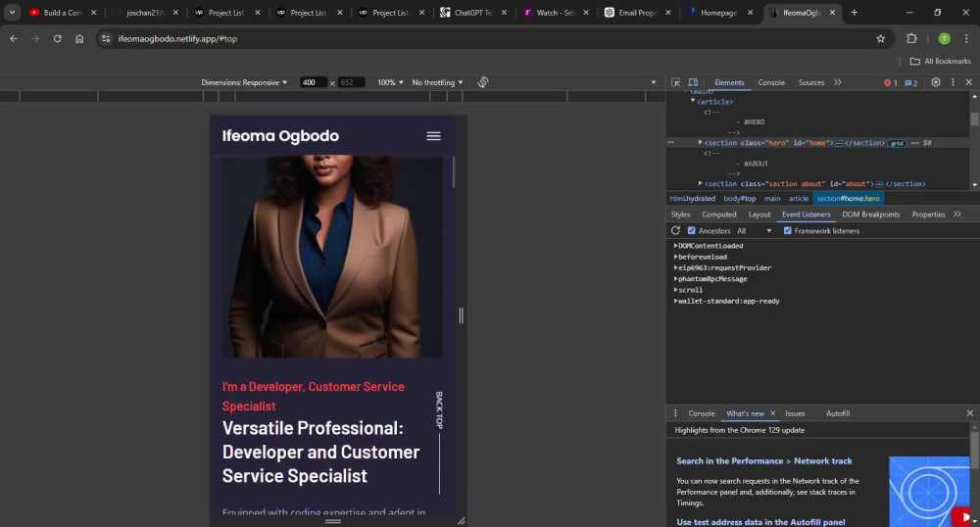980x527 pixels.
Task: Refresh event listeners with the reload icon
Action: pos(675,230)
